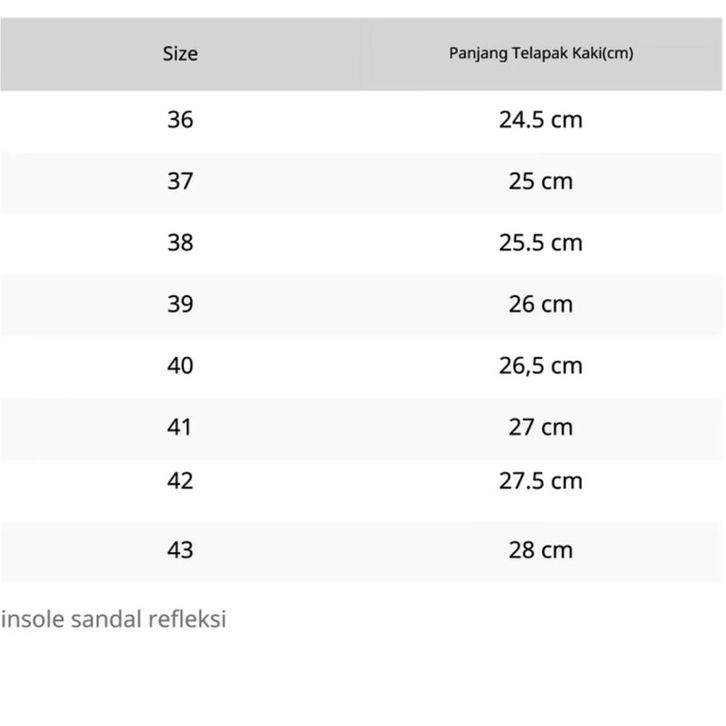Select size 41 row cell
The width and height of the screenshot is (726, 726).
tap(180, 427)
